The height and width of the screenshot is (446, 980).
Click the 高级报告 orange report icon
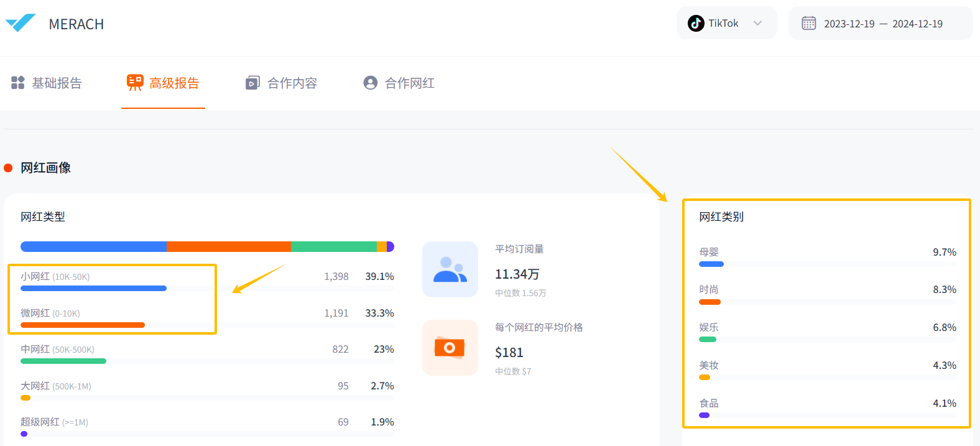pyautogui.click(x=134, y=83)
